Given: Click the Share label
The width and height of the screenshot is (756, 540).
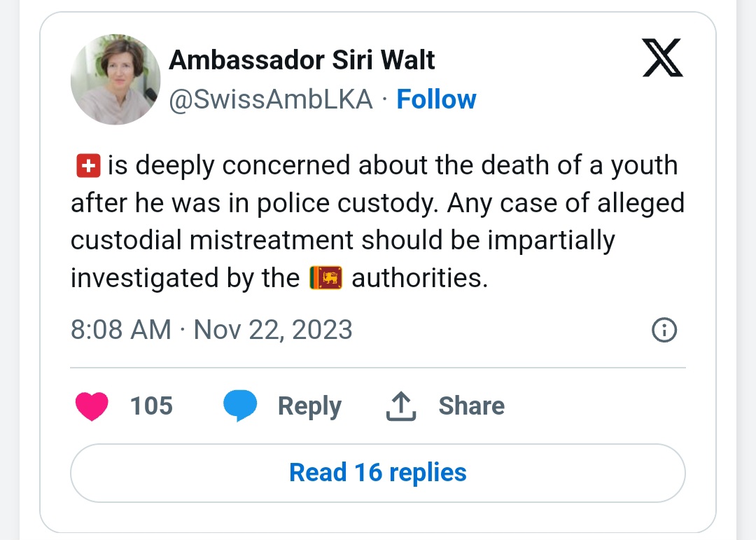Looking at the screenshot, I should click(x=472, y=406).
